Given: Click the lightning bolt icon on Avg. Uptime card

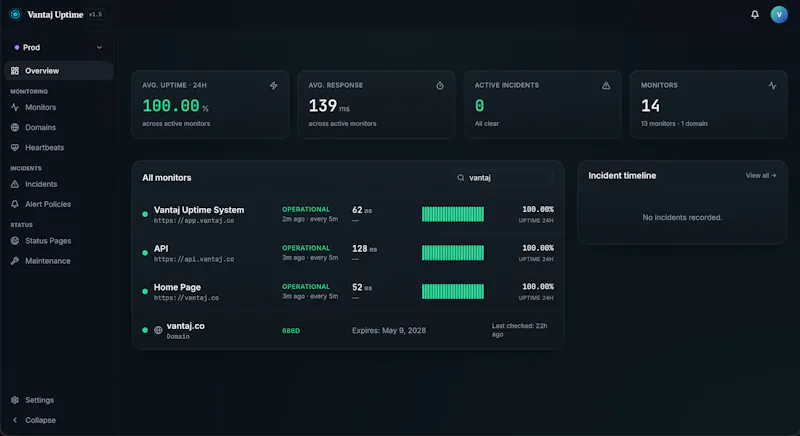Looking at the screenshot, I should tap(274, 86).
